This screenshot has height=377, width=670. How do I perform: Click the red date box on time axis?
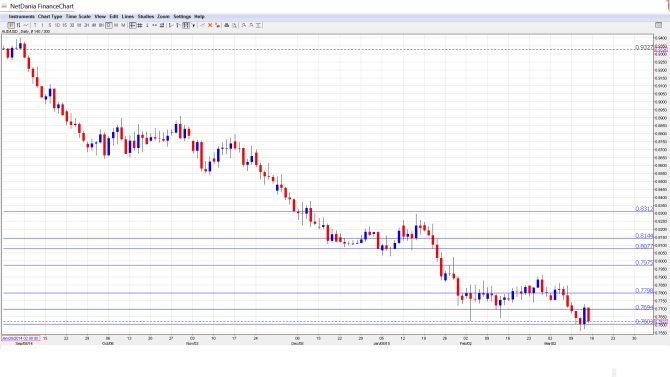click(21, 338)
